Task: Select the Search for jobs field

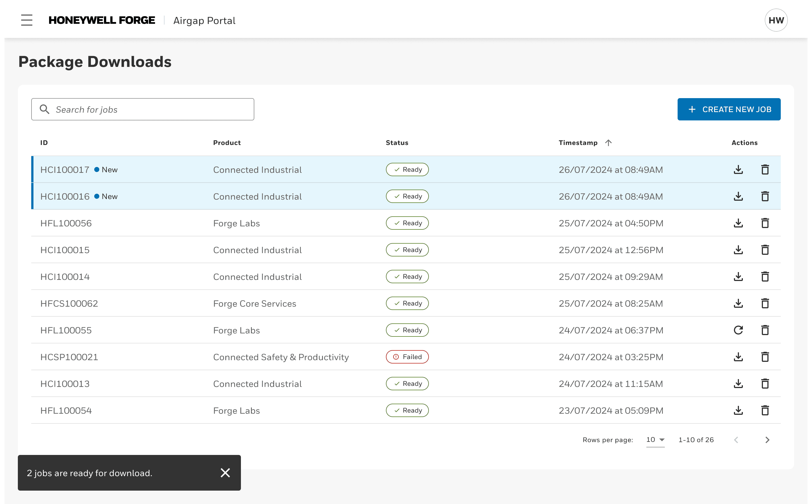Action: 142,109
